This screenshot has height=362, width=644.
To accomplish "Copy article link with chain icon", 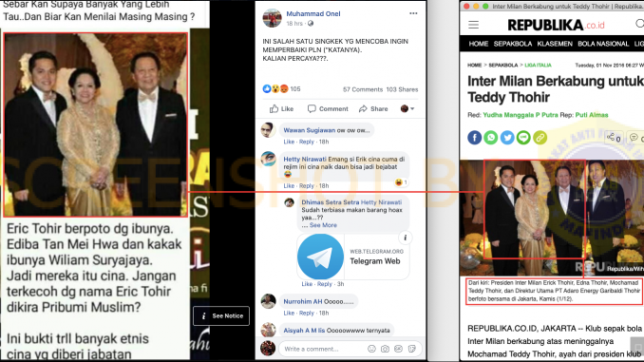I will tap(540, 138).
